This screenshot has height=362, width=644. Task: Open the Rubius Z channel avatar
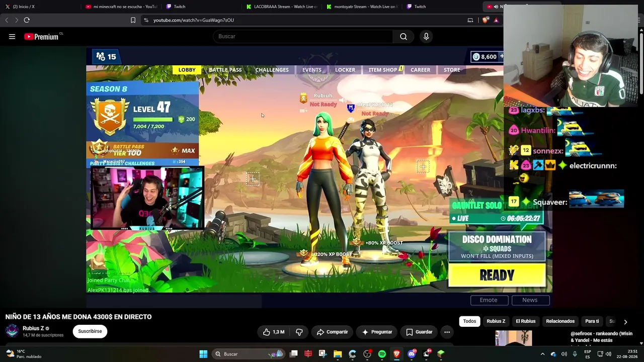tap(12, 331)
